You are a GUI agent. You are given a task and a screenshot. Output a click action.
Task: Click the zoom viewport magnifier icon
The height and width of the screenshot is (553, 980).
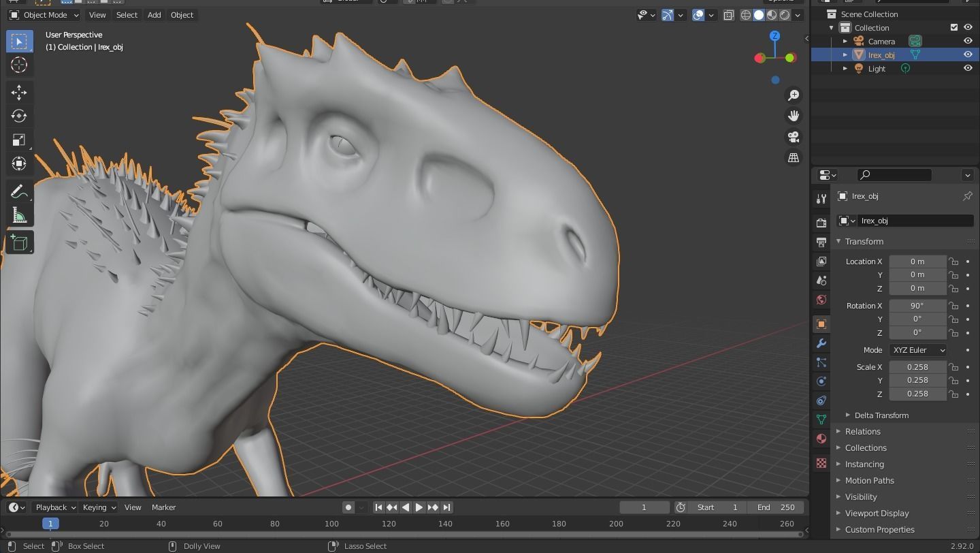(x=793, y=95)
